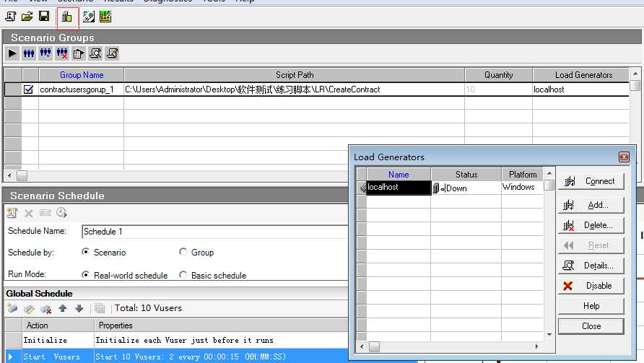Click the scenario design map toolbar icon
The width and height of the screenshot is (644, 363).
(x=89, y=17)
